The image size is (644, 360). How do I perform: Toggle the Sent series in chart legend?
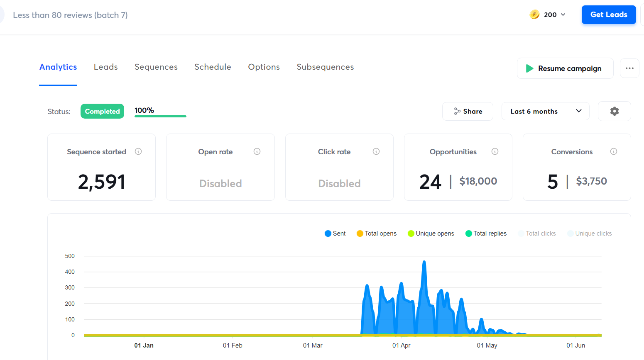pyautogui.click(x=335, y=234)
